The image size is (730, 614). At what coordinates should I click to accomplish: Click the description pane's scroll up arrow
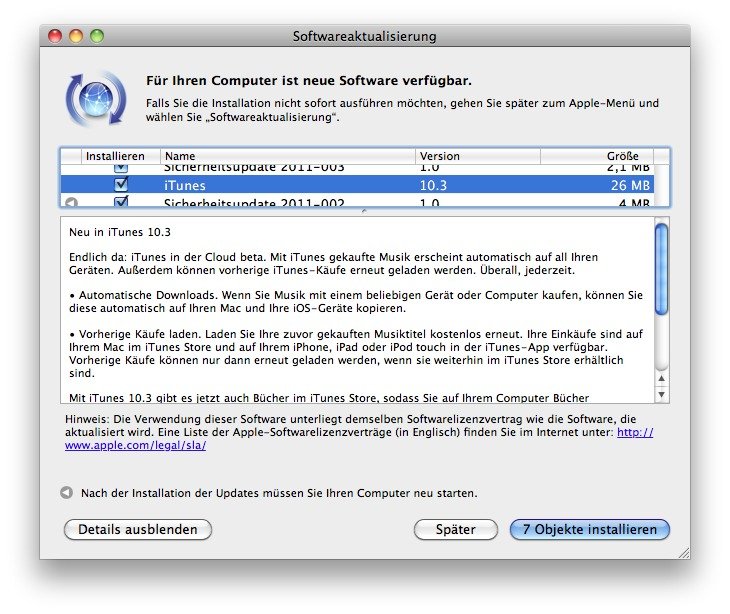(661, 378)
